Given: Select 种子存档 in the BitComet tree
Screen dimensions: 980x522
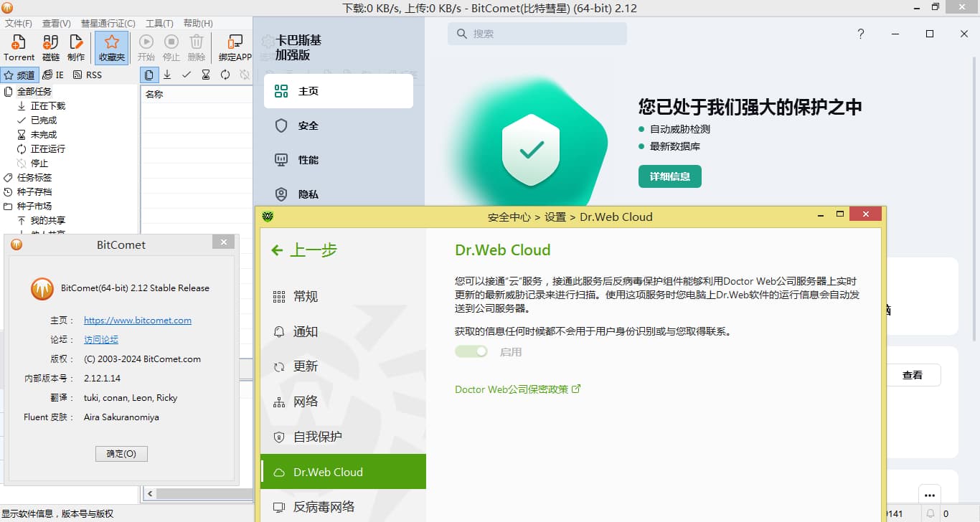Looking at the screenshot, I should (x=34, y=191).
